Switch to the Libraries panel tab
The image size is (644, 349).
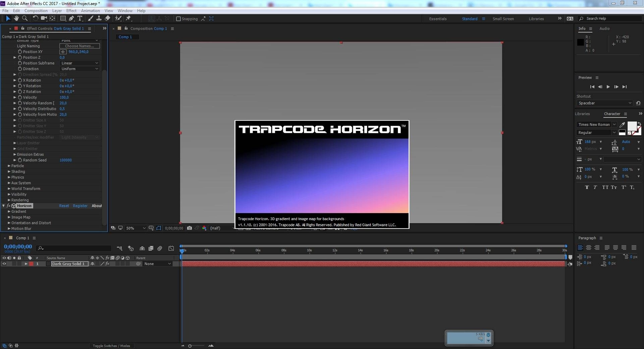click(x=582, y=114)
